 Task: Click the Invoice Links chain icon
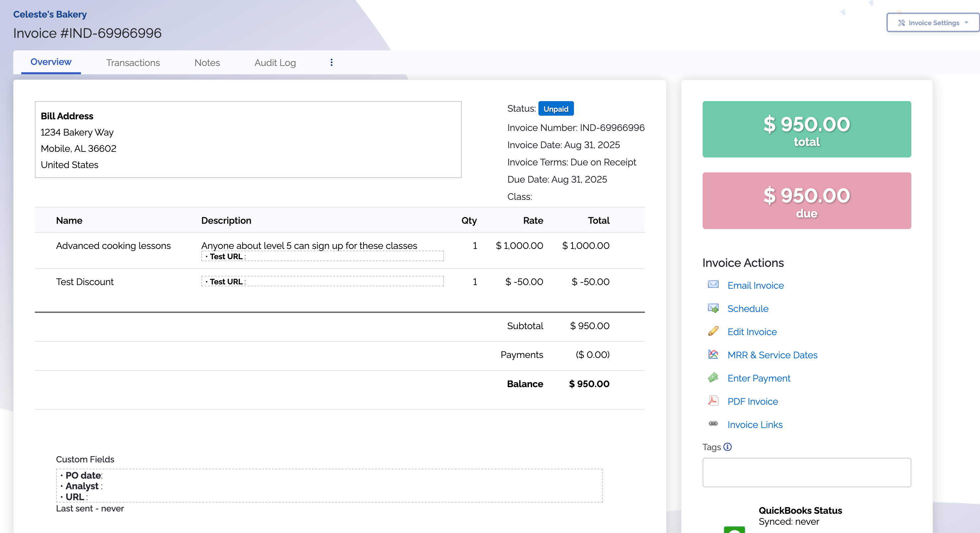(x=713, y=424)
